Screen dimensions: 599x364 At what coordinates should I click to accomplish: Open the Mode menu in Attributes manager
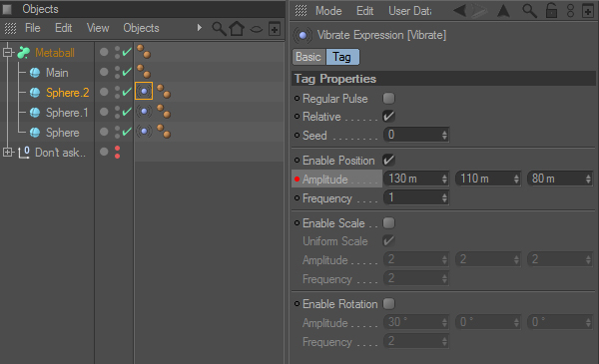click(328, 11)
